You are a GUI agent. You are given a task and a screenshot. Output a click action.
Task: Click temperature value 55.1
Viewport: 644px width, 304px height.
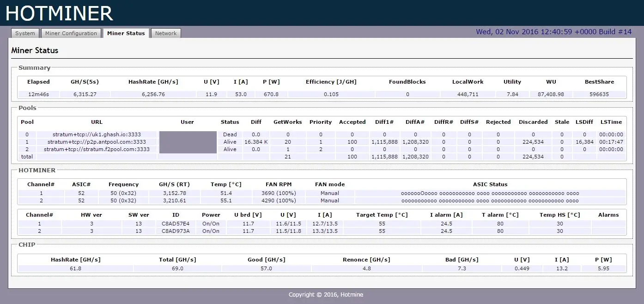coord(225,201)
